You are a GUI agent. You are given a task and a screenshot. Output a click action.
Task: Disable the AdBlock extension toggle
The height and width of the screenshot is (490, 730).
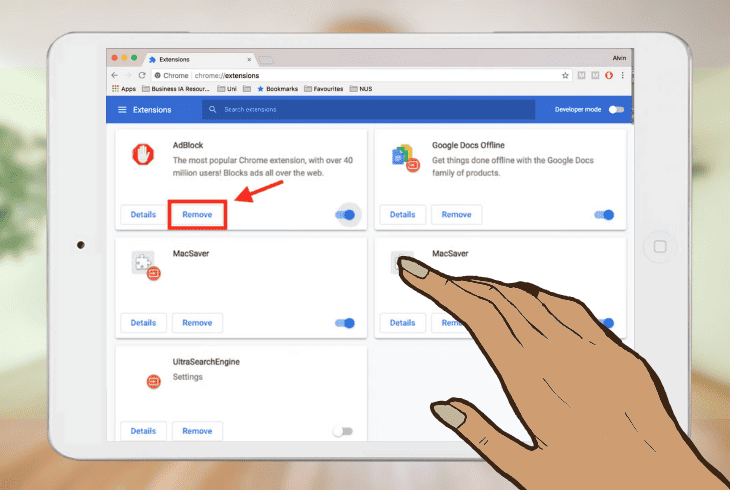pos(345,215)
